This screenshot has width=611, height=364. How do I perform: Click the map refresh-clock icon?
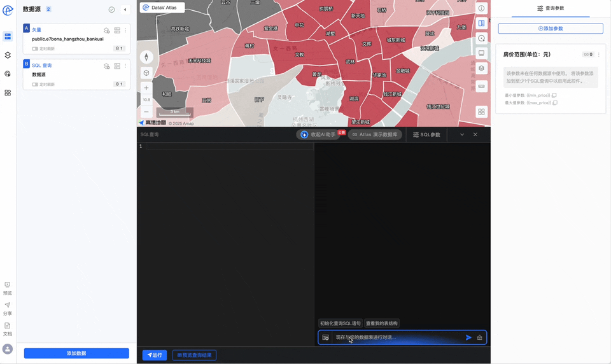(x=482, y=38)
